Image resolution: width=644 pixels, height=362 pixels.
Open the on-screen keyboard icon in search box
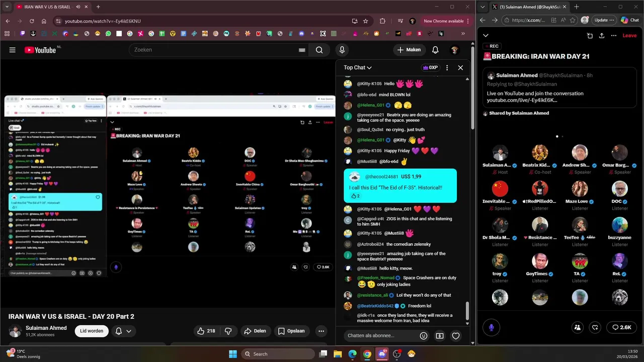[302, 50]
